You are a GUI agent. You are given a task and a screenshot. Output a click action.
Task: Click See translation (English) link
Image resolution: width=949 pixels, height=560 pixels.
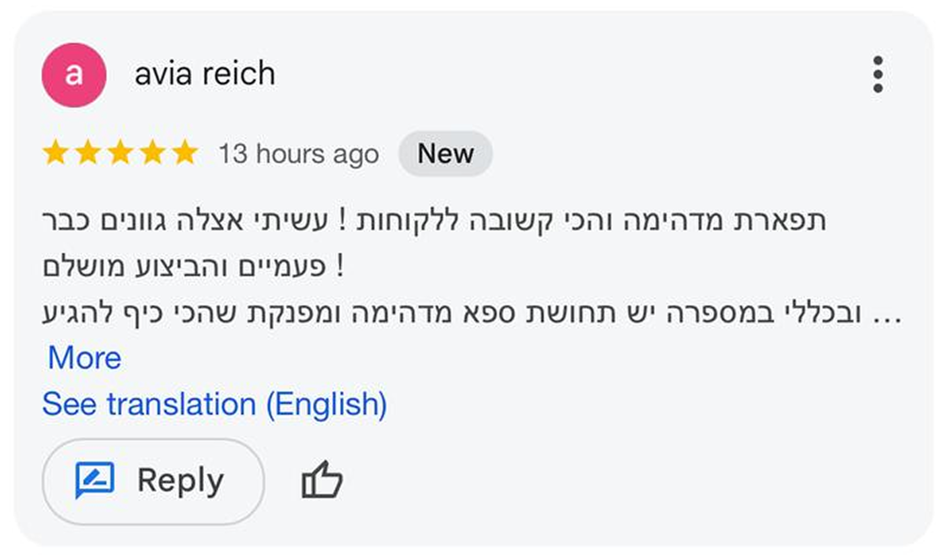tap(214, 405)
